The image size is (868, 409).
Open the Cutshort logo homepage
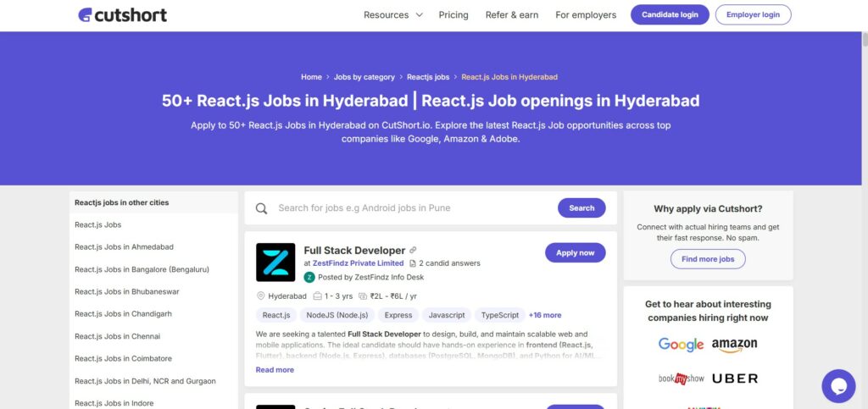(x=122, y=15)
